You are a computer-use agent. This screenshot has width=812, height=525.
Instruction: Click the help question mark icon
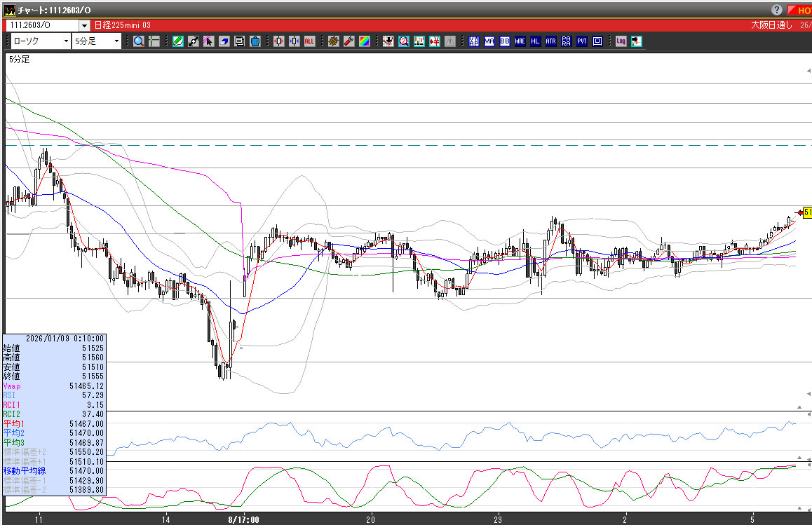tap(777, 11)
